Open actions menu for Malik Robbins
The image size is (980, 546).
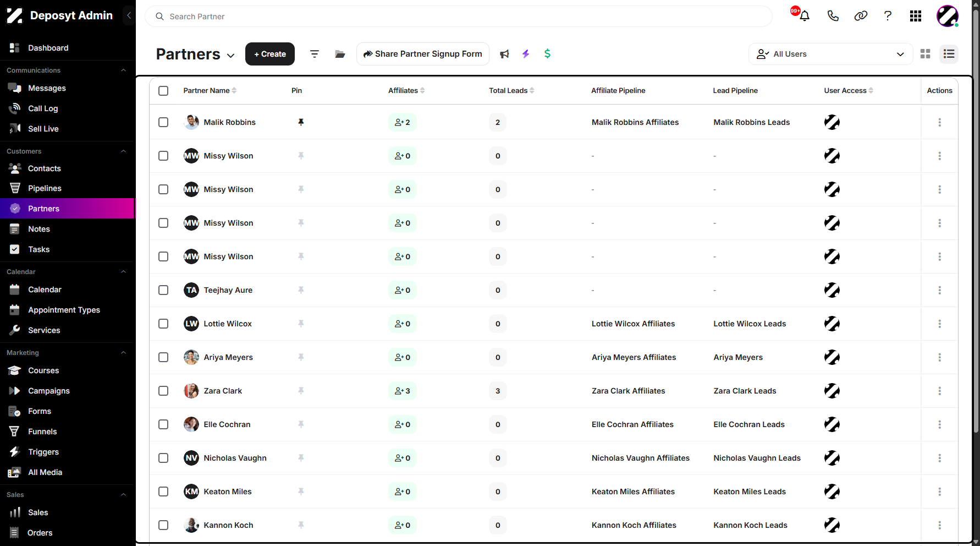point(939,122)
